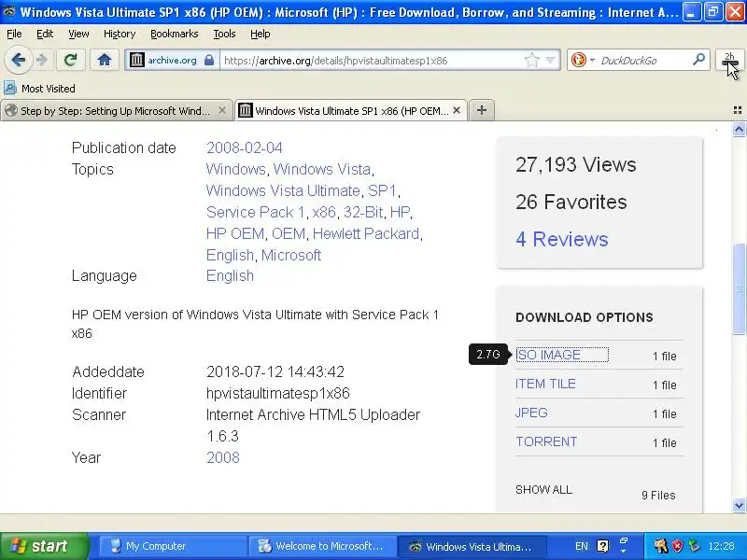Open the History menu
Screen dimensions: 747x560
[120, 34]
